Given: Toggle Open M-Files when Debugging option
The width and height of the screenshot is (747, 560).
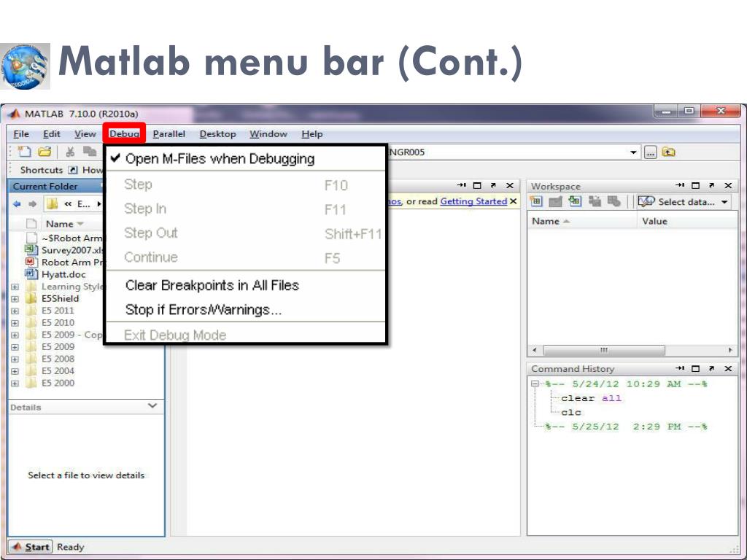Looking at the screenshot, I should (x=244, y=158).
